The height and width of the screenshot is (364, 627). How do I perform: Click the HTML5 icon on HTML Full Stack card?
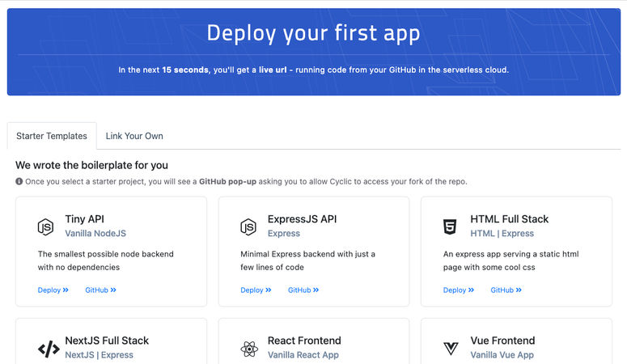(x=451, y=226)
